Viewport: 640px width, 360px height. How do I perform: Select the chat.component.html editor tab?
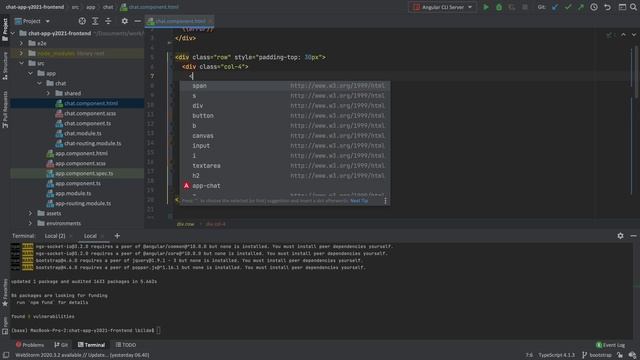[180, 21]
